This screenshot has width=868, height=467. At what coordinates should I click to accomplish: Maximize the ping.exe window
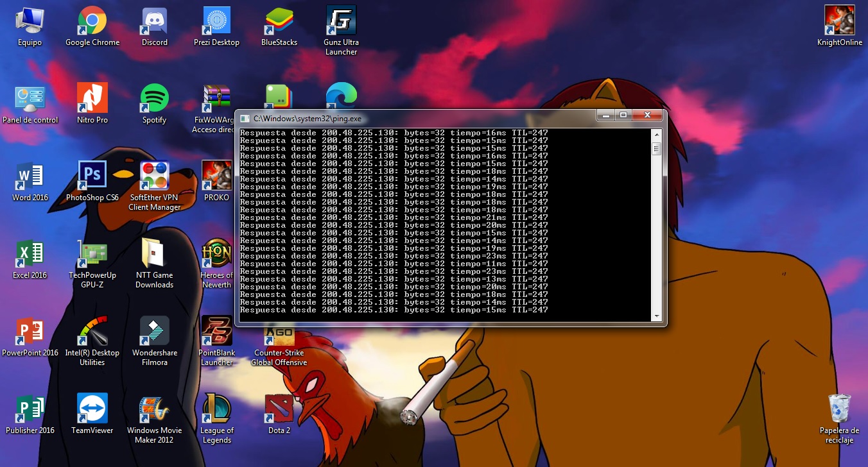pos(623,115)
